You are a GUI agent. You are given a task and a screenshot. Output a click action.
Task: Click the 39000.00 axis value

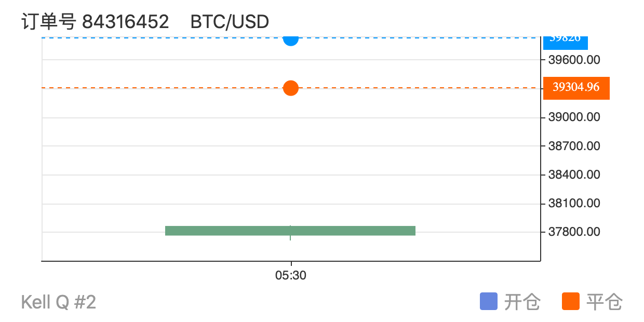(574, 117)
